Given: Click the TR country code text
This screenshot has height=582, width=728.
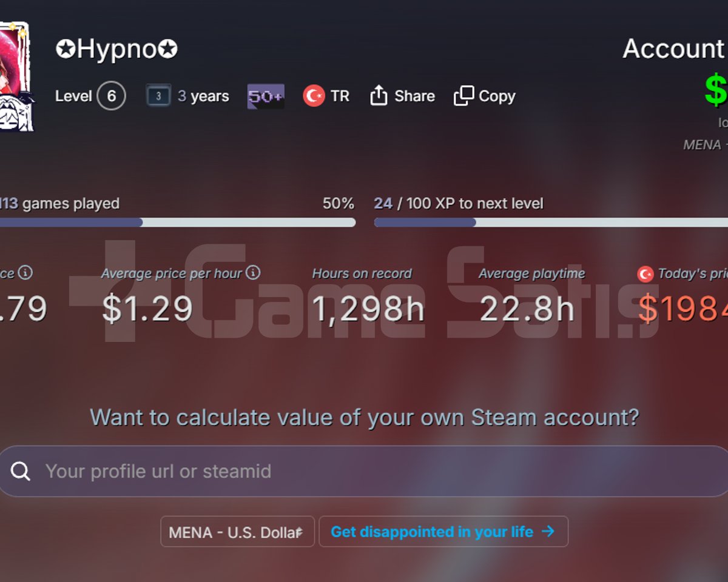Looking at the screenshot, I should [x=340, y=96].
